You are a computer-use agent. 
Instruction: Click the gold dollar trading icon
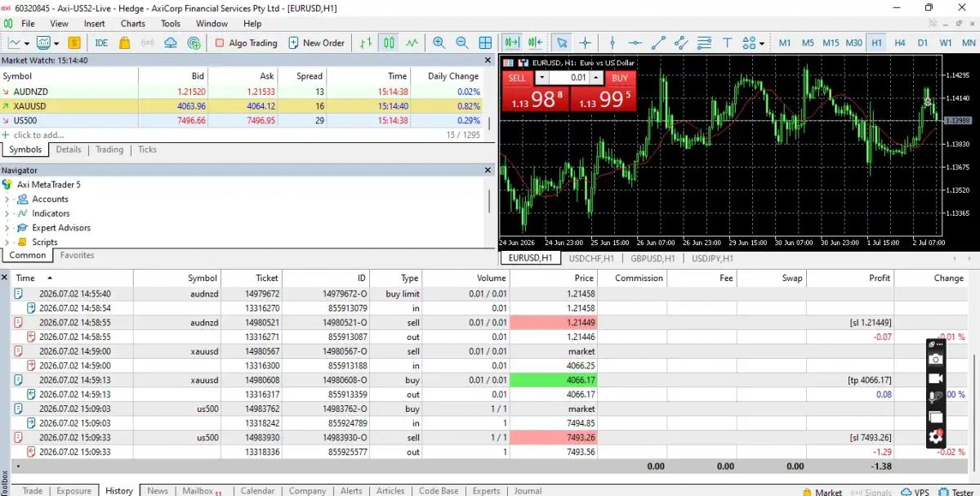tap(74, 42)
